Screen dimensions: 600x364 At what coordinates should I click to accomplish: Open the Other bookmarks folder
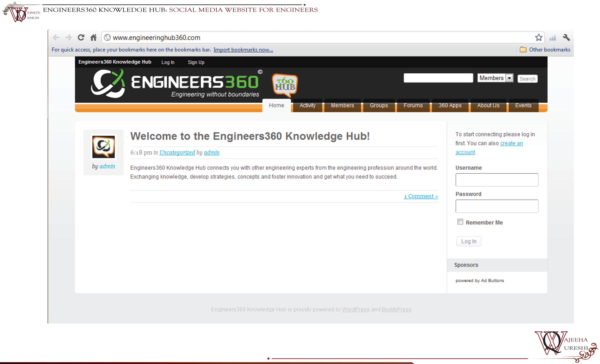pos(545,50)
